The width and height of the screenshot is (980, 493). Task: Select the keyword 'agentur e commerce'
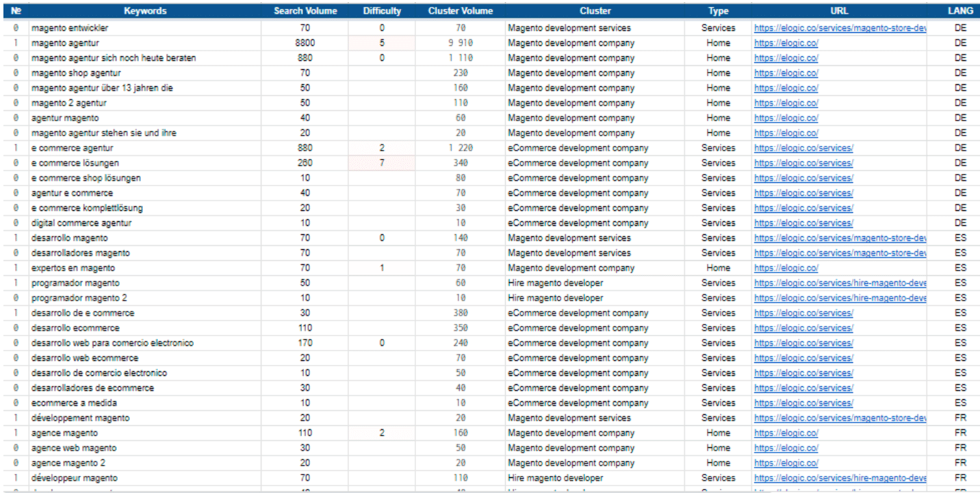tap(73, 193)
